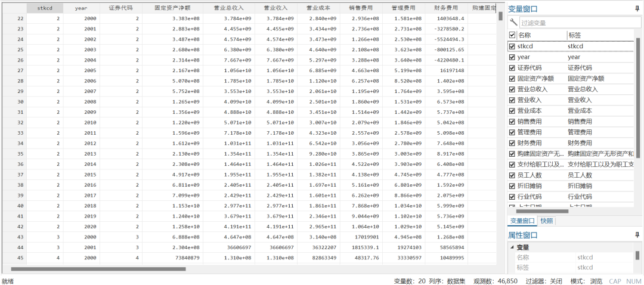This screenshot has width=644, height=285.
Task: Uncheck the stkcd variable checkbox
Action: tap(512, 47)
